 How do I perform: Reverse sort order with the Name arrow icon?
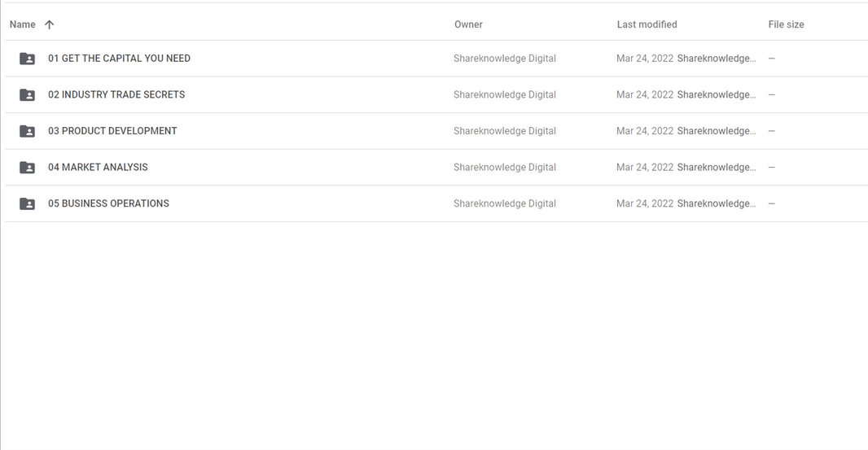(x=50, y=24)
